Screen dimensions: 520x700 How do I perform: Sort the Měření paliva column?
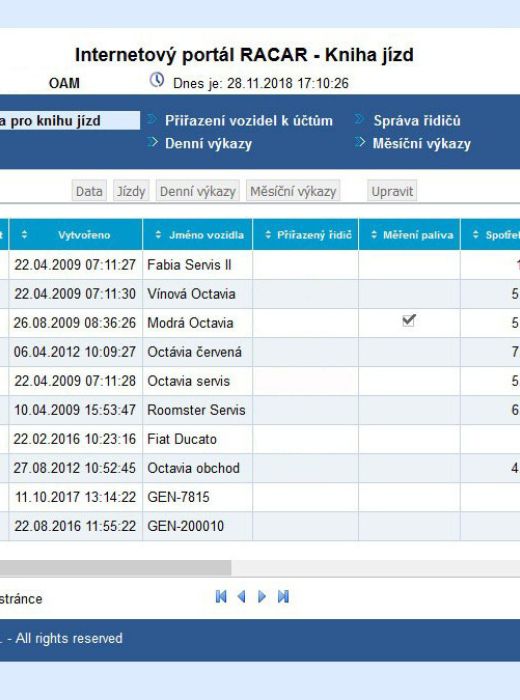(x=374, y=235)
